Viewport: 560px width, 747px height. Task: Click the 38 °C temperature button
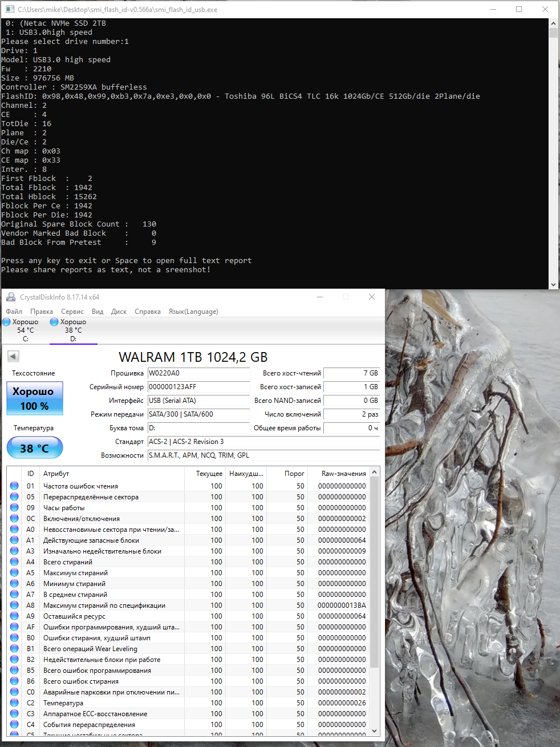point(34,448)
